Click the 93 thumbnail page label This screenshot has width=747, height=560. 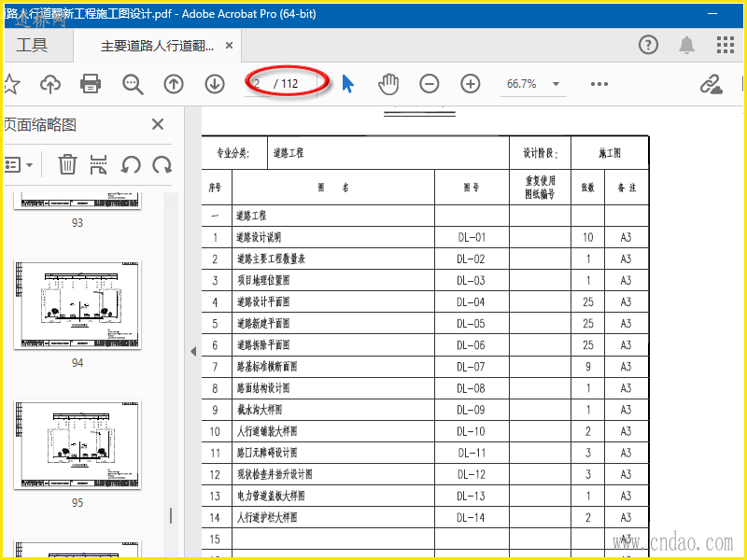[78, 223]
